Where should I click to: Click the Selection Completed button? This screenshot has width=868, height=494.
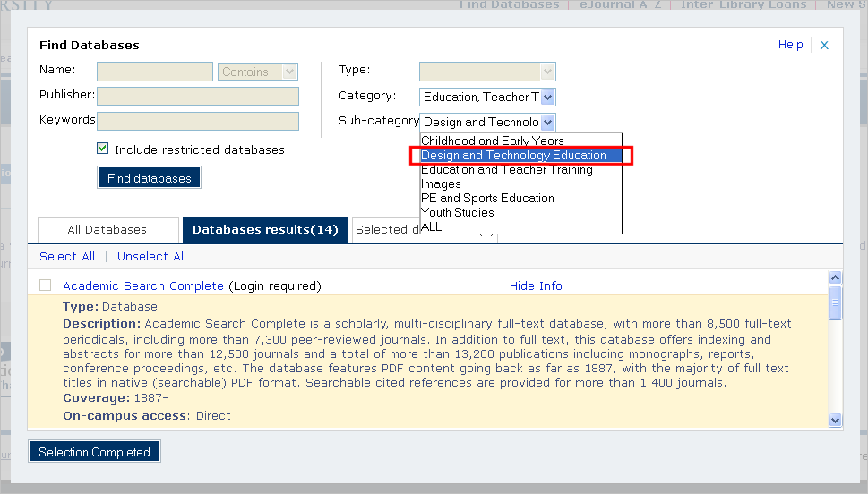[x=94, y=452]
